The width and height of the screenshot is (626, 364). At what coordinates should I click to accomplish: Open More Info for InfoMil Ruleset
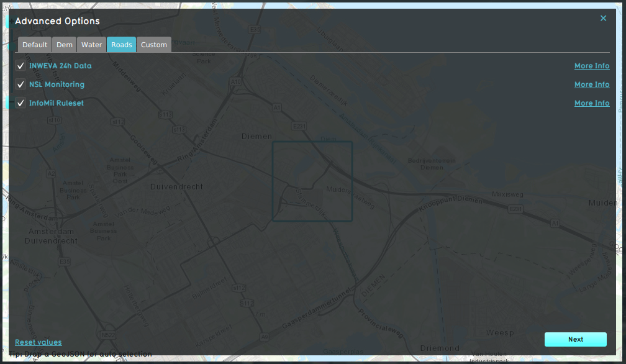tap(591, 103)
